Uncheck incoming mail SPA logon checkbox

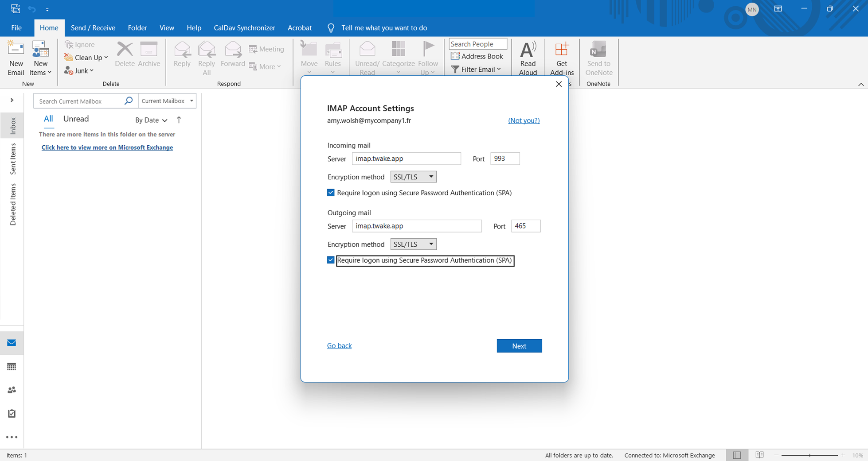[x=331, y=193]
